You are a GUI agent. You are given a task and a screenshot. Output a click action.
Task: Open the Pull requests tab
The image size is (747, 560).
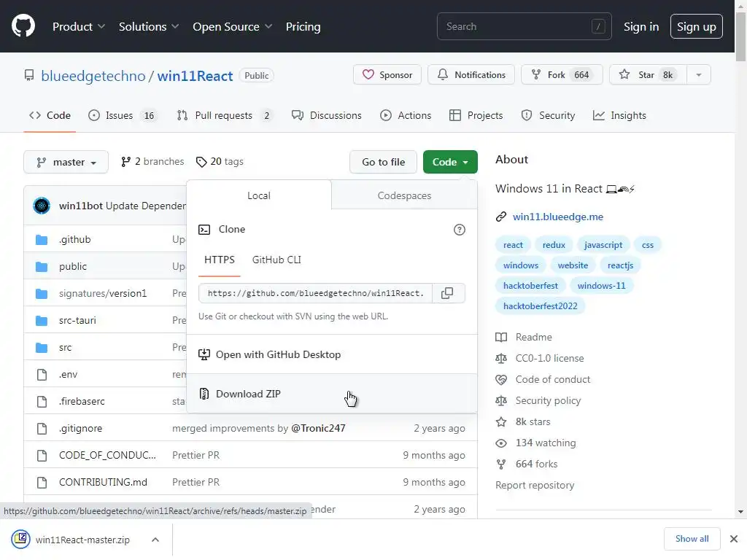click(225, 116)
